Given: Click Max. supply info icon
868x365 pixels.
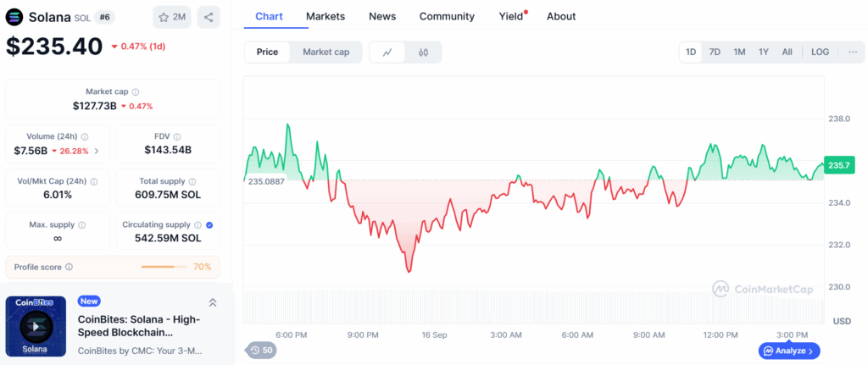Looking at the screenshot, I should [82, 225].
